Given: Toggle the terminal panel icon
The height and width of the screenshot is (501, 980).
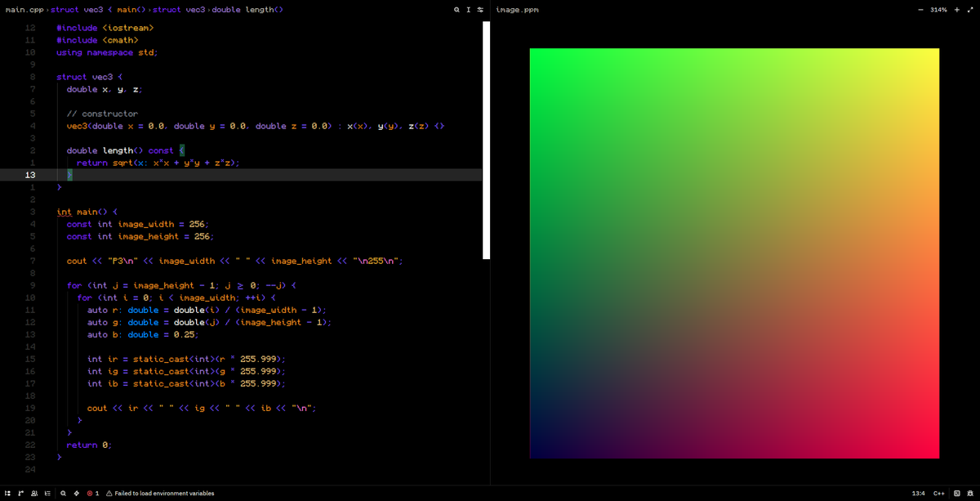Looking at the screenshot, I should (x=957, y=494).
